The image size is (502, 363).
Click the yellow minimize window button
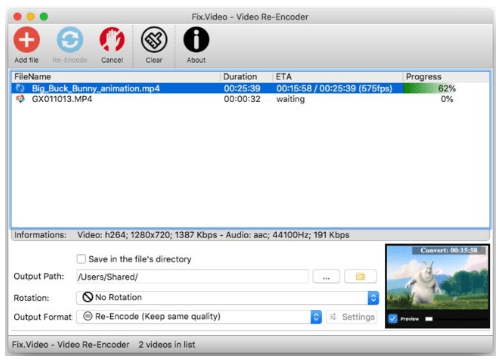click(x=31, y=17)
